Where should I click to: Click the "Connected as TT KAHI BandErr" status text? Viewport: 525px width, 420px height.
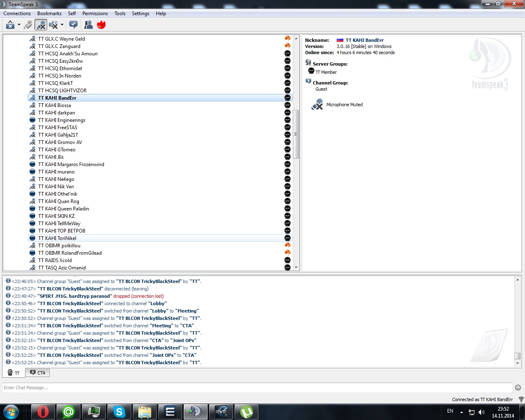(482, 399)
